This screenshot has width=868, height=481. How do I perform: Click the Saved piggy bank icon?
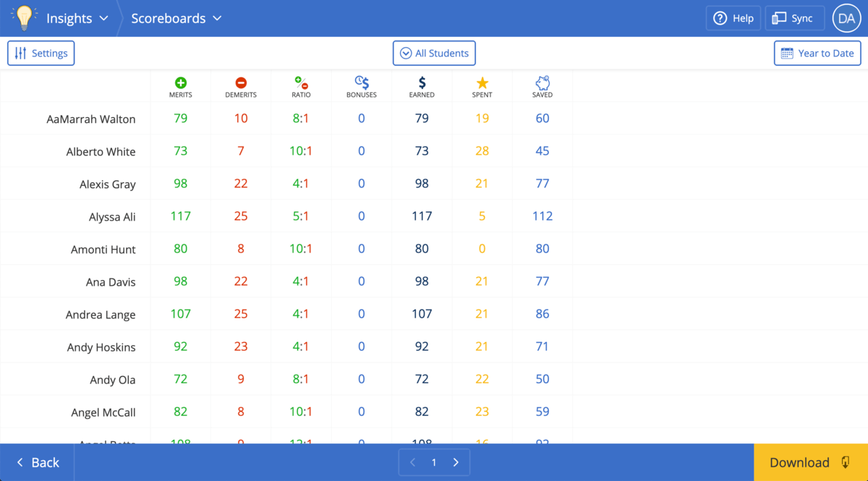point(542,81)
